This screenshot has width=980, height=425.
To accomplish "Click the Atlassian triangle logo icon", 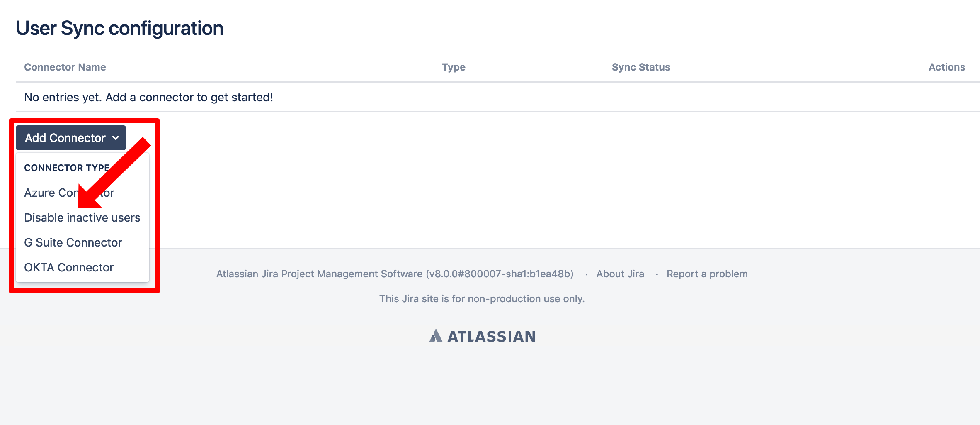I will coord(436,336).
